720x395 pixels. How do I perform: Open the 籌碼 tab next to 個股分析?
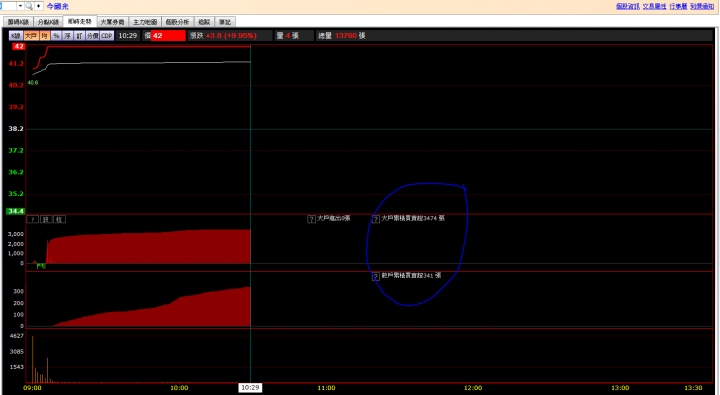tap(204, 22)
